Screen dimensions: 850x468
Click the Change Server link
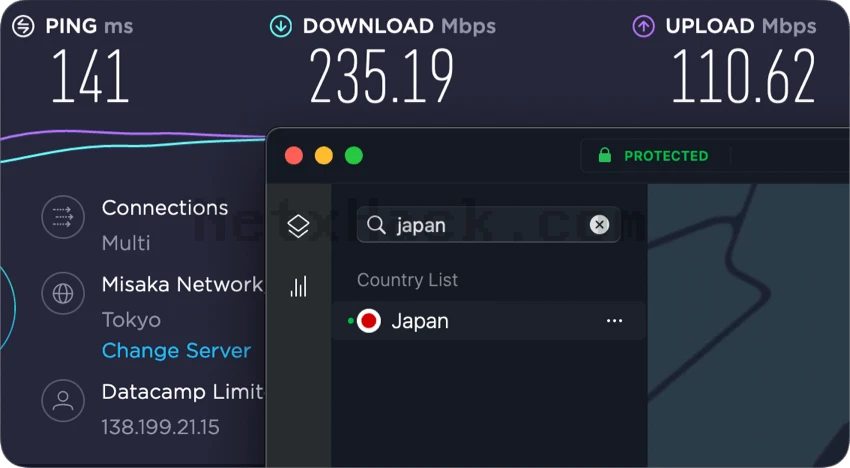pos(176,351)
